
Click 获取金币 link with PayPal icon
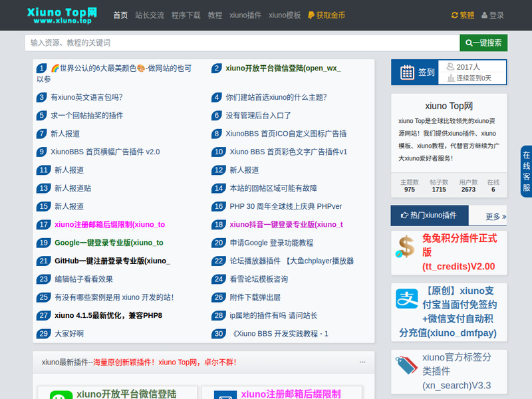point(327,15)
